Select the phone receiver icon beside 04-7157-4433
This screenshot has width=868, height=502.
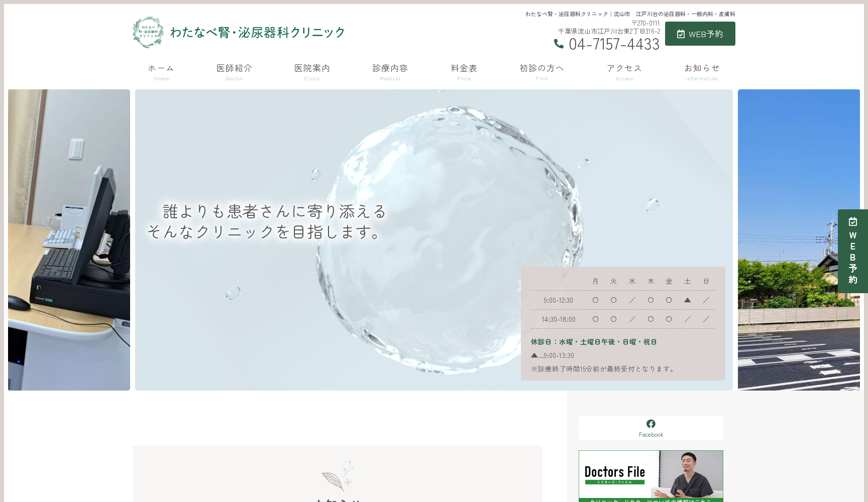coord(559,44)
